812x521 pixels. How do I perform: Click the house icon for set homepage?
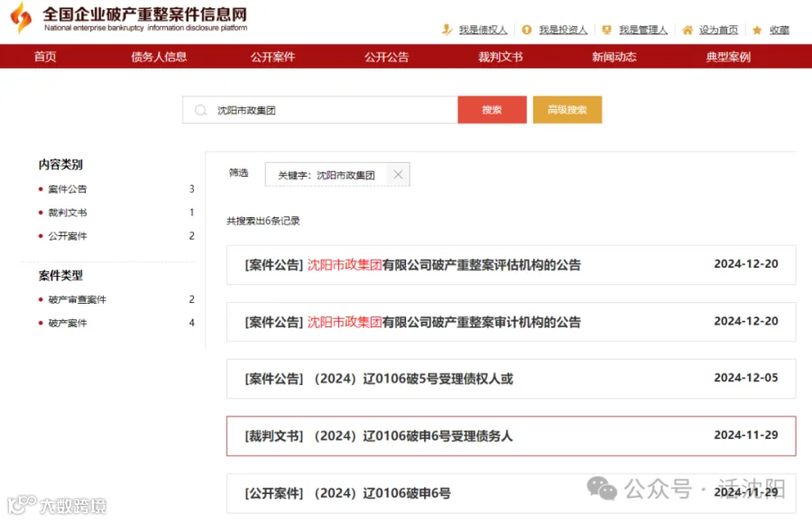pos(687,30)
